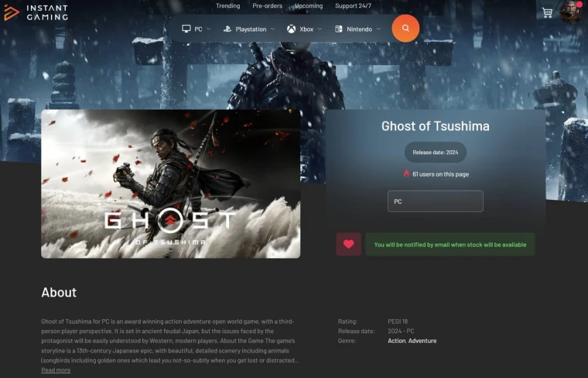588x378 pixels.
Task: Click the Xbox logo icon
Action: coord(291,29)
